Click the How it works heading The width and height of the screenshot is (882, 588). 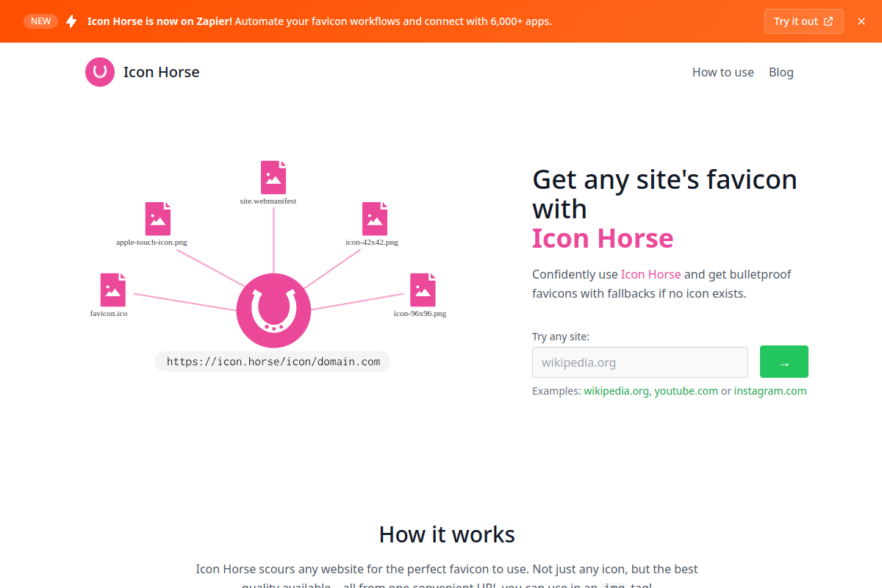447,534
